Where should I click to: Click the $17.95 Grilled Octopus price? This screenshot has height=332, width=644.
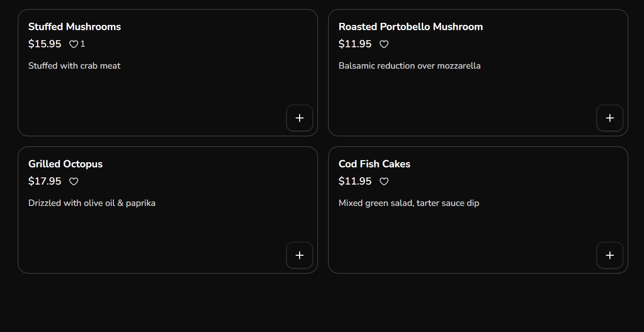[x=45, y=182]
